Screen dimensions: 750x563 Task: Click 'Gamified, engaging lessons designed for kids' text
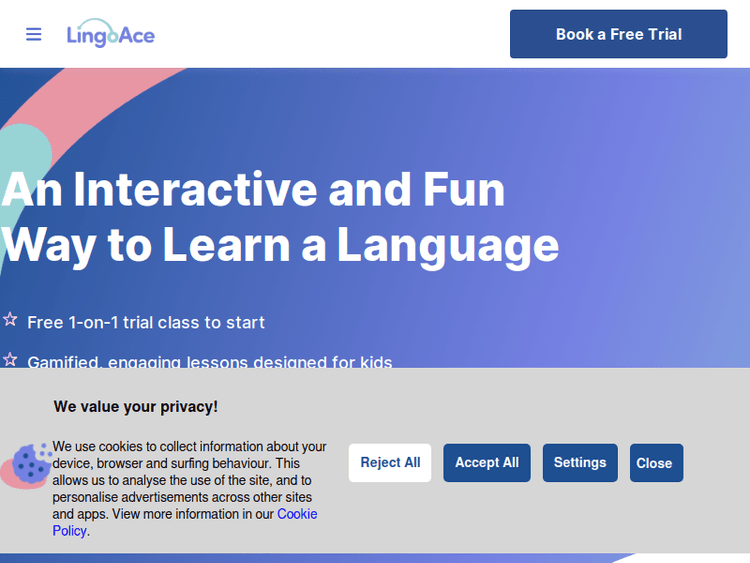pyautogui.click(x=210, y=361)
